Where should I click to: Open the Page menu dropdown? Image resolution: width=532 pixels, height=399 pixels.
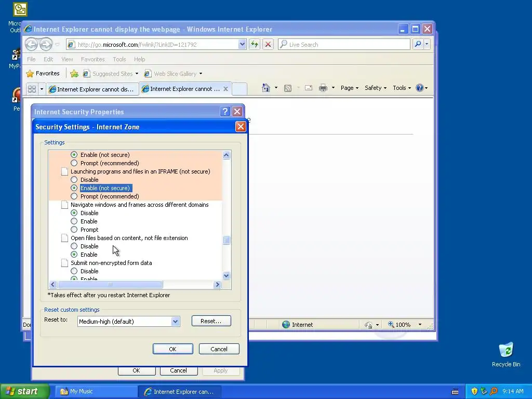click(x=350, y=88)
